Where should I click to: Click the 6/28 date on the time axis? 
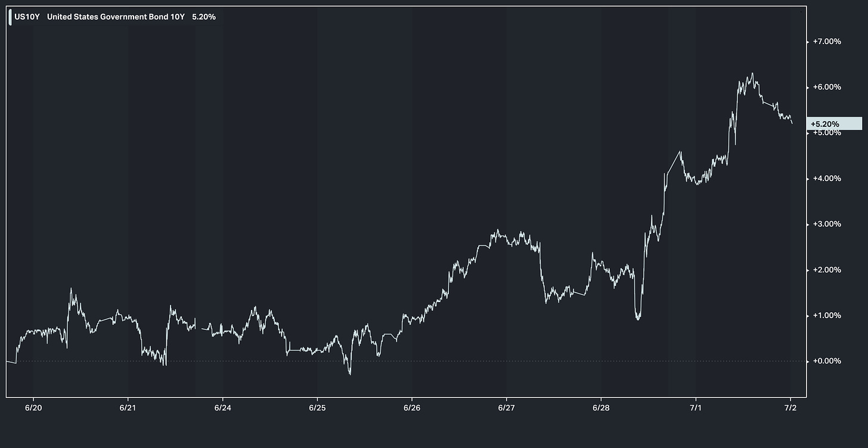tap(601, 408)
